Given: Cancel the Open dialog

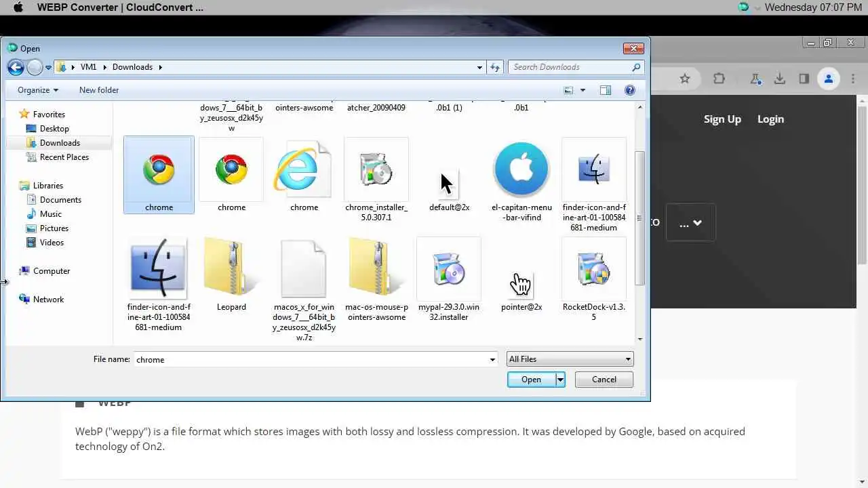Looking at the screenshot, I should [x=604, y=380].
